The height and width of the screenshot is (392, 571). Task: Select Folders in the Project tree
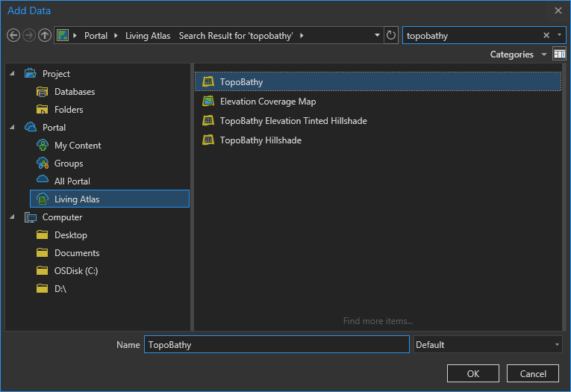tap(69, 109)
